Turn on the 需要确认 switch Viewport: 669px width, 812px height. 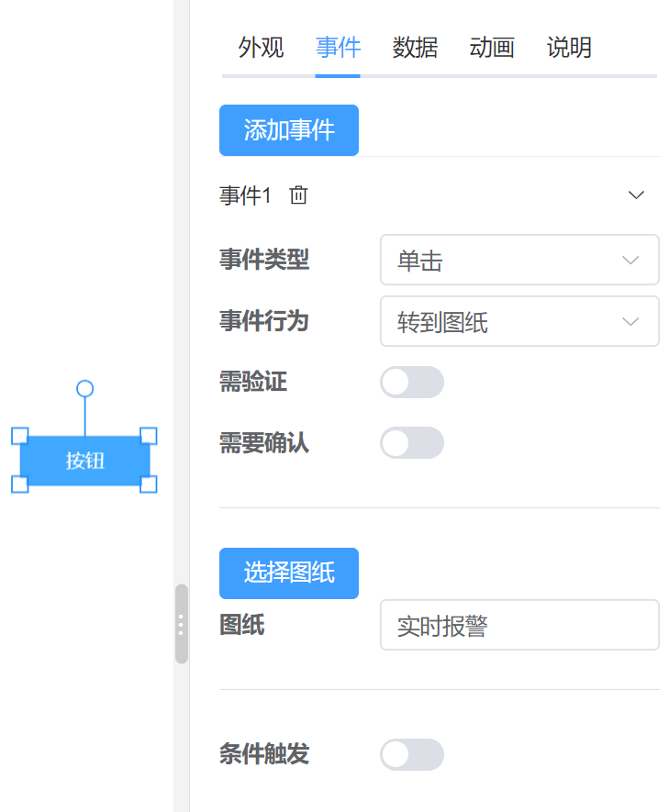tap(412, 443)
